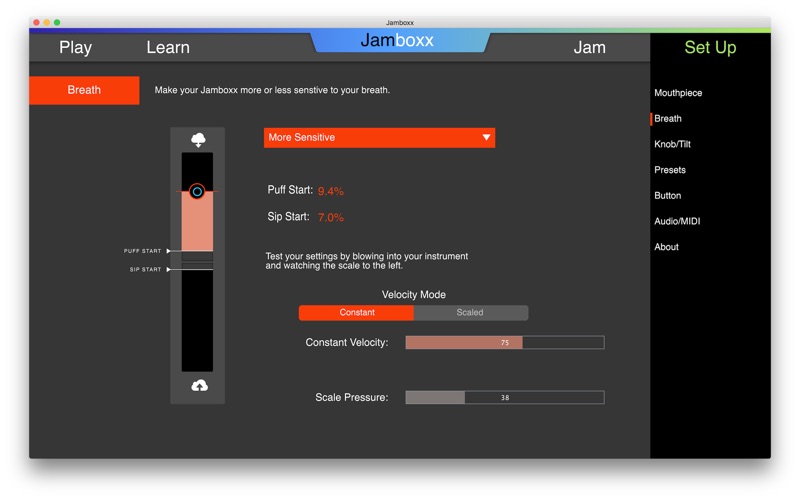Click the red close window button
The height and width of the screenshot is (500, 800).
coord(36,22)
